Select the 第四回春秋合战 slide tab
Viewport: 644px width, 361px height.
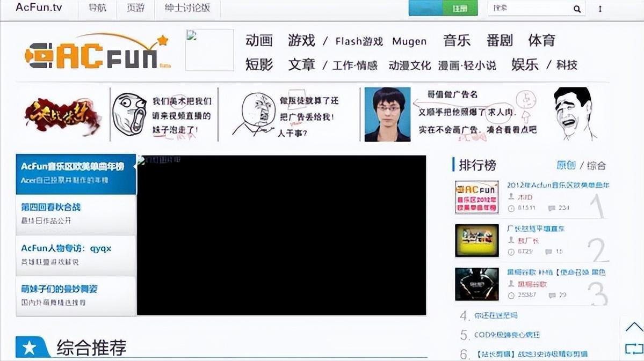point(76,215)
